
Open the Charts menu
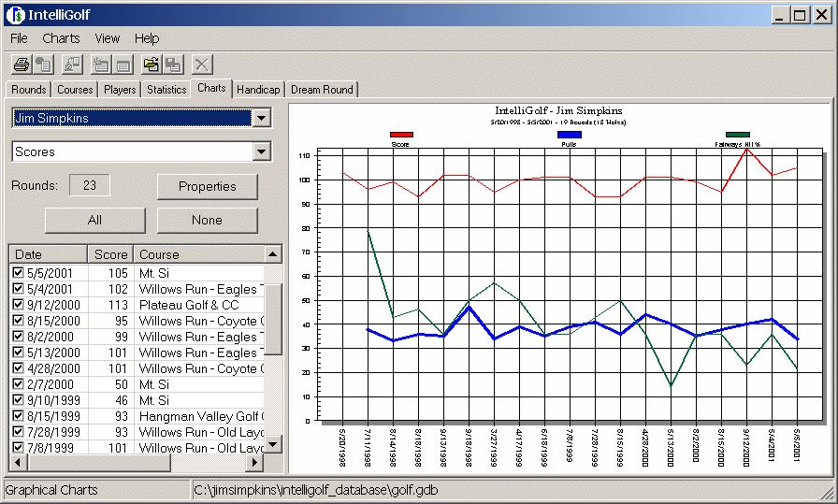61,38
